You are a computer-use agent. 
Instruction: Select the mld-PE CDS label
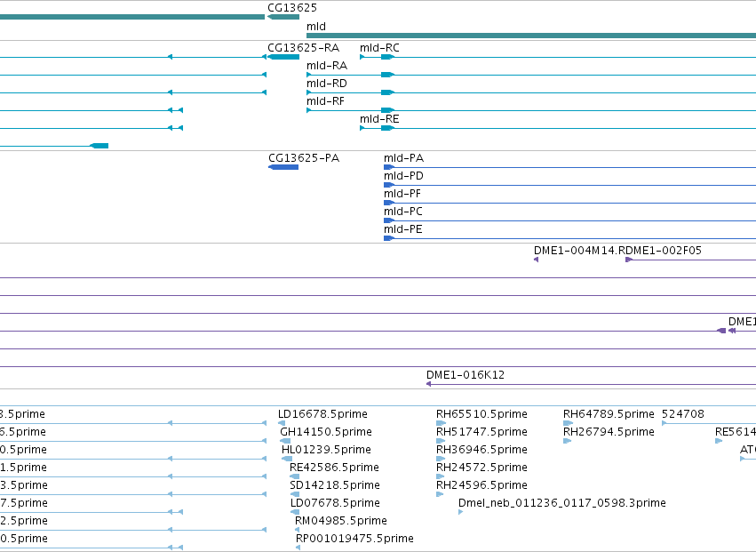[x=403, y=229]
